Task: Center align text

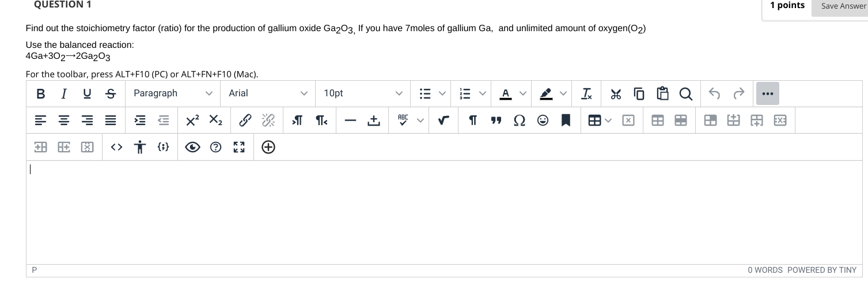Action: point(64,121)
